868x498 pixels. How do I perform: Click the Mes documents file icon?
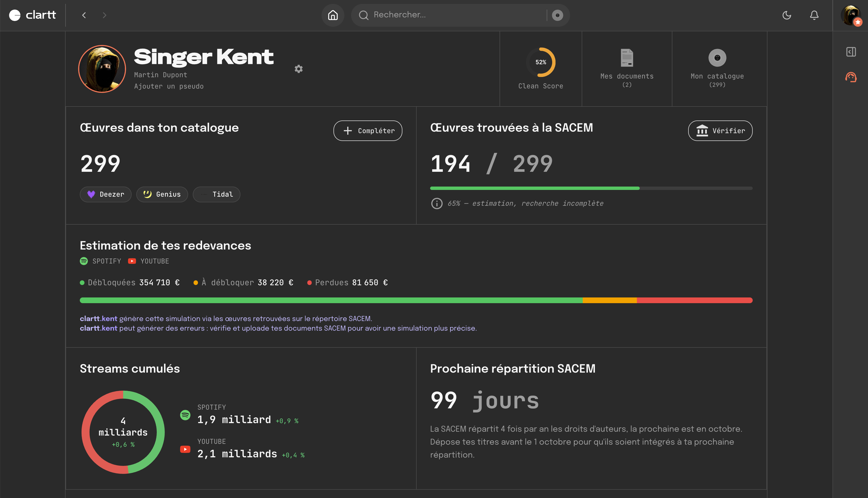tap(627, 58)
